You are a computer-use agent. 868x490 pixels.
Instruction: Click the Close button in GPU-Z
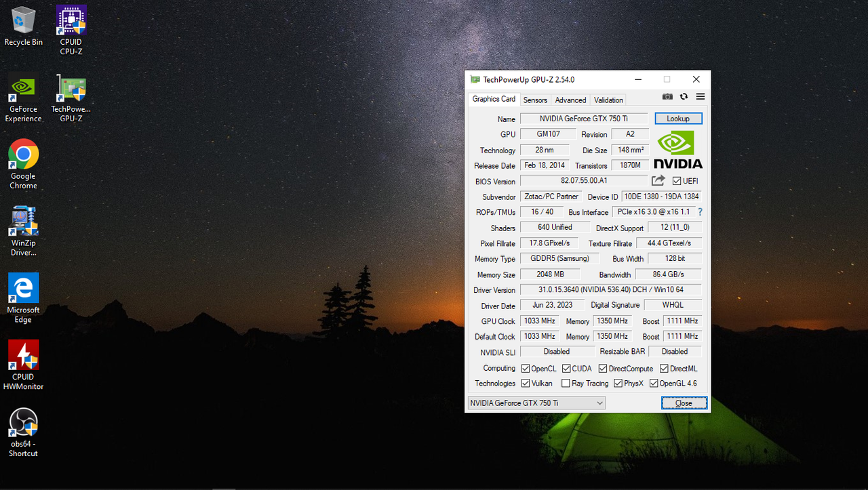[x=684, y=403]
